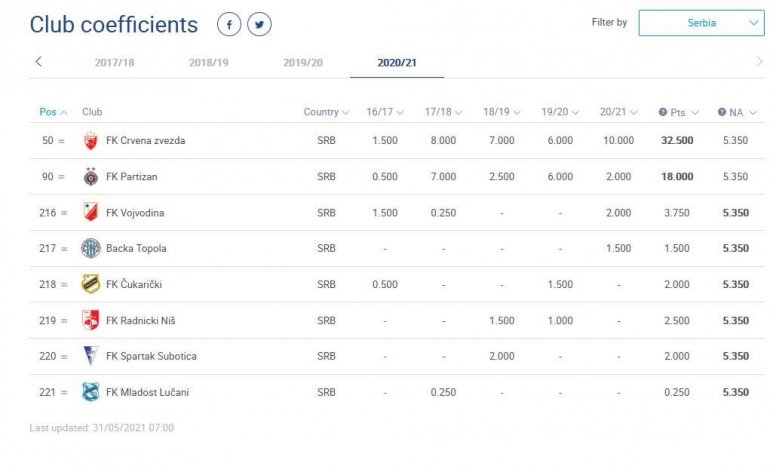Viewport: 770px width, 472px height.
Task: Click the Pts help question mark icon
Action: pos(663,112)
